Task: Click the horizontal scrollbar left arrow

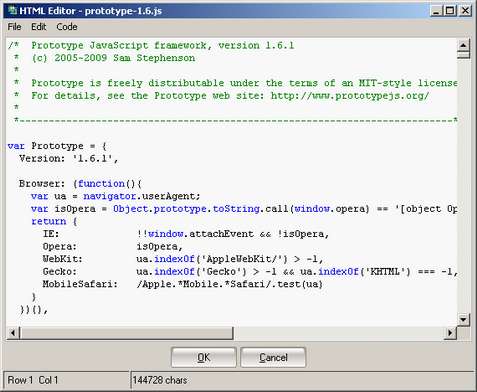Action: 12,333
